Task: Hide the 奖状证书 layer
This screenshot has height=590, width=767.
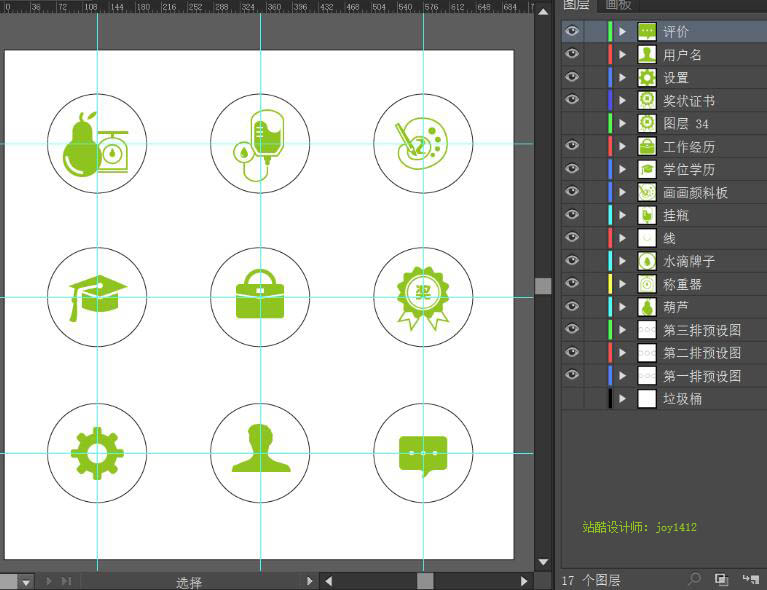Action: click(x=572, y=100)
